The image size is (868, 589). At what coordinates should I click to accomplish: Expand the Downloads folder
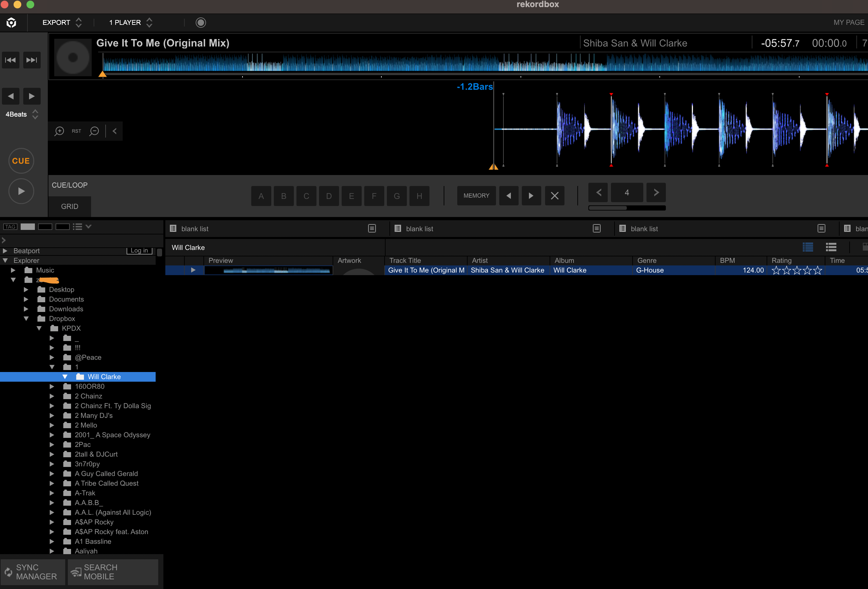pos(26,309)
